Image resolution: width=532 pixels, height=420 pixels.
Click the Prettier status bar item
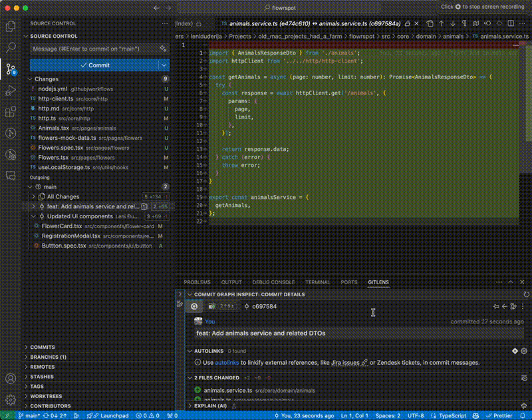click(x=499, y=415)
